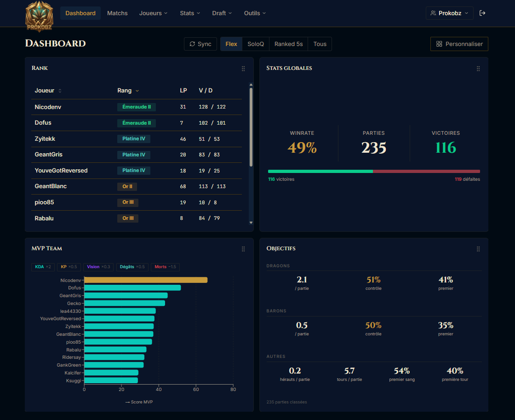This screenshot has height=420, width=515.
Task: Toggle the KDA ×2 weight chip
Action: [x=43, y=267]
